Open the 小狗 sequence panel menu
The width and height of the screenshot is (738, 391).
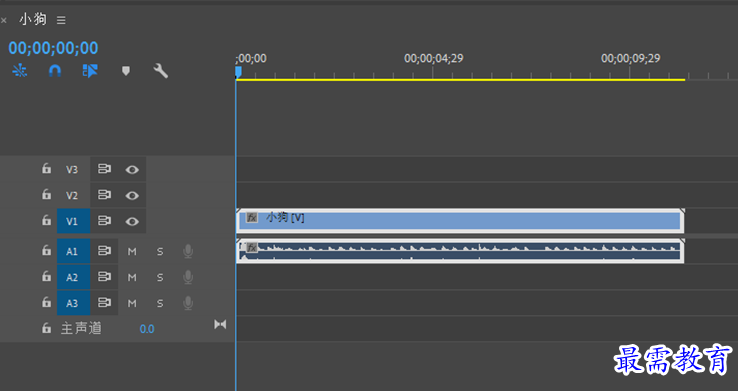tap(61, 20)
